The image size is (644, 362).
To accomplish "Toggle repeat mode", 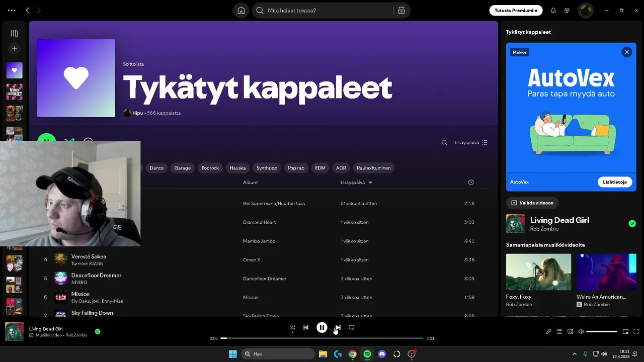I will pos(352,328).
